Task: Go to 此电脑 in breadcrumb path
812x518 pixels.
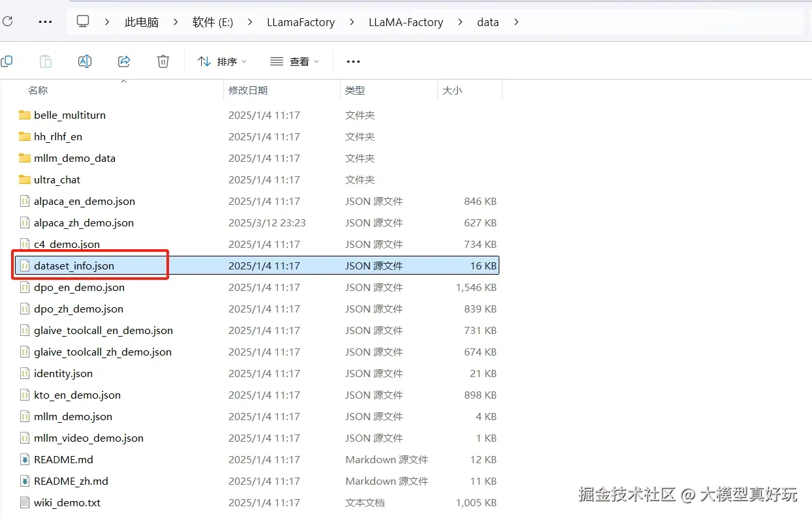Action: 142,22
